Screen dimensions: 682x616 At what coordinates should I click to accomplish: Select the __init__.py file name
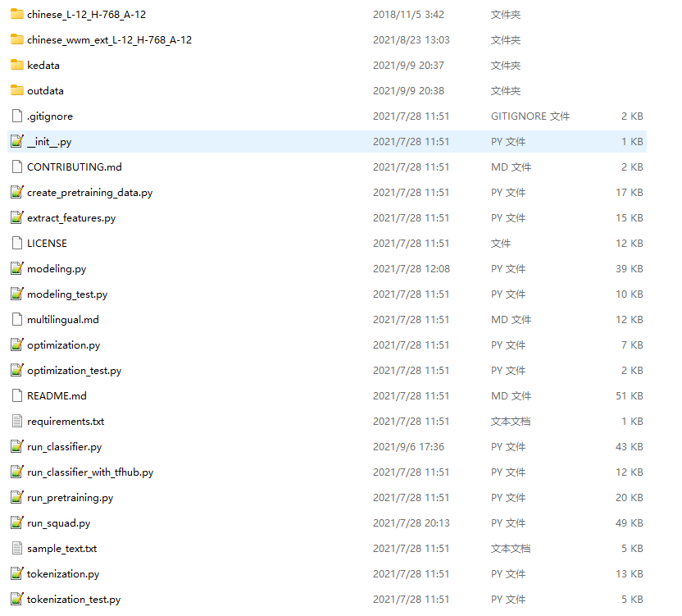click(49, 142)
